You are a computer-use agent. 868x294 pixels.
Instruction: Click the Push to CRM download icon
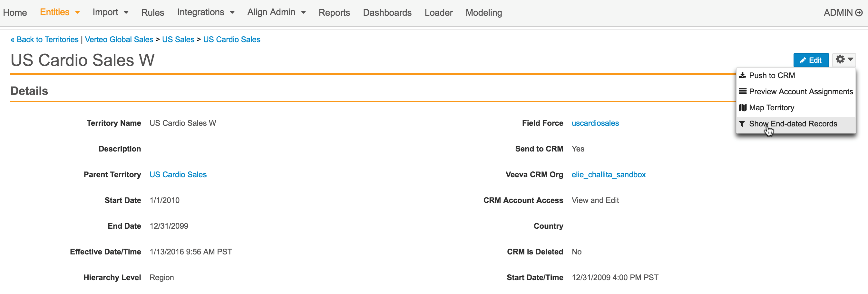tap(742, 75)
